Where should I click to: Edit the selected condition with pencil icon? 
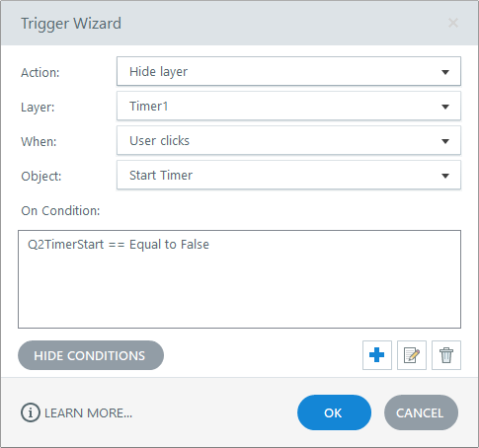412,355
